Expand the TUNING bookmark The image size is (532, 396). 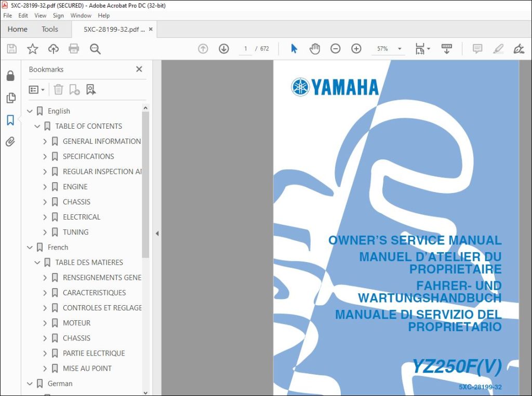click(x=45, y=232)
